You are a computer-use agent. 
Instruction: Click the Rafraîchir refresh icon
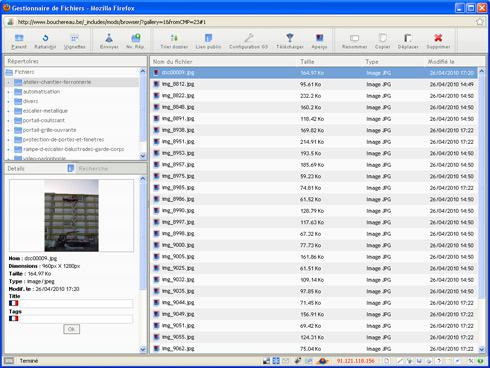pos(45,38)
